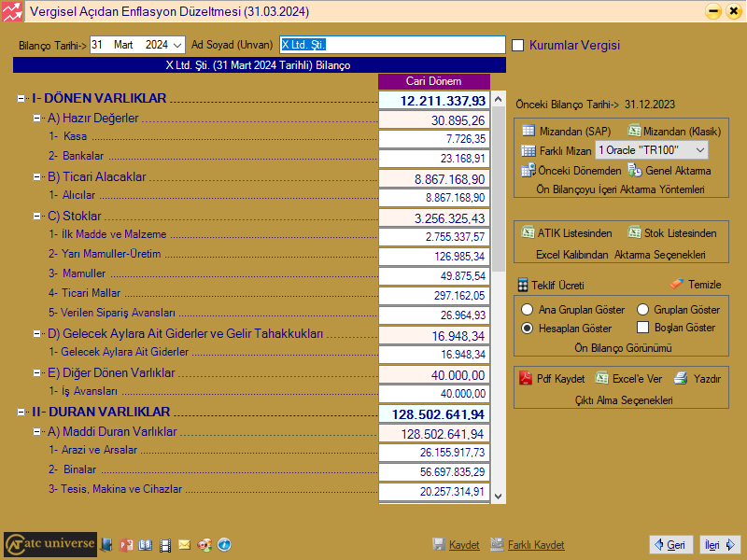Open the open-book manual icon

146,545
